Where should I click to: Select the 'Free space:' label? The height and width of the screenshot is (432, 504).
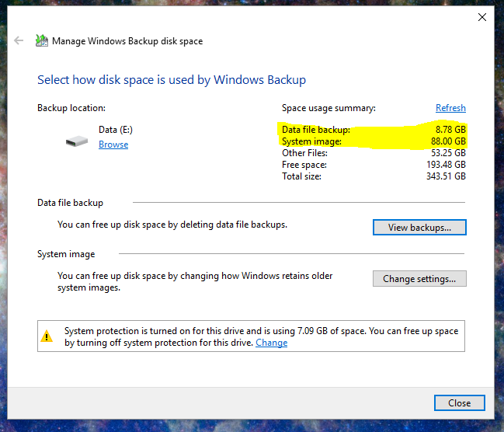click(x=304, y=165)
